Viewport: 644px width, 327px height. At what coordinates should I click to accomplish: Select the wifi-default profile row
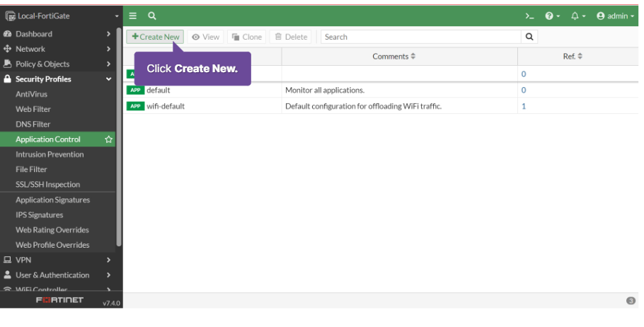tap(381, 106)
